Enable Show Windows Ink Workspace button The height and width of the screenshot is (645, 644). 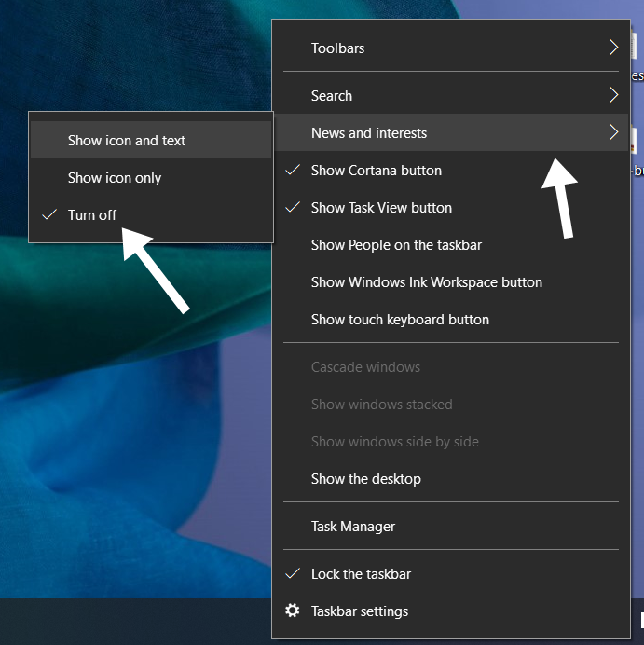pyautogui.click(x=451, y=282)
